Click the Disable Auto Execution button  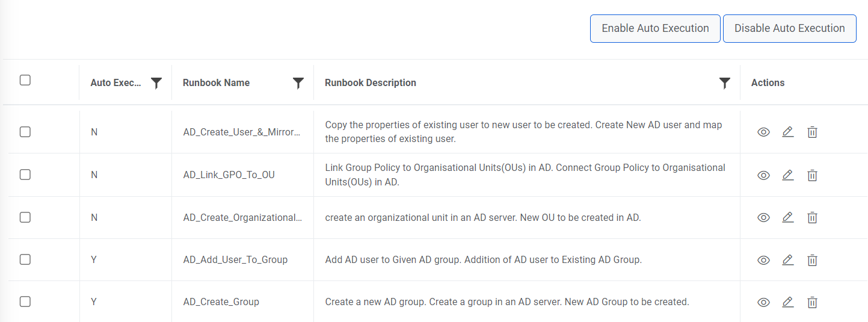pyautogui.click(x=789, y=28)
